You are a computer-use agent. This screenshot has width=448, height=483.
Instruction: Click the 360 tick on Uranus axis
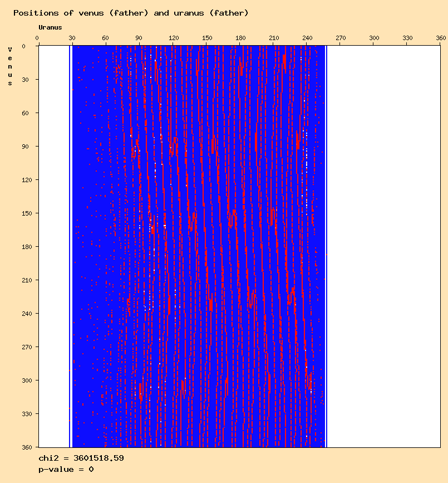point(441,38)
